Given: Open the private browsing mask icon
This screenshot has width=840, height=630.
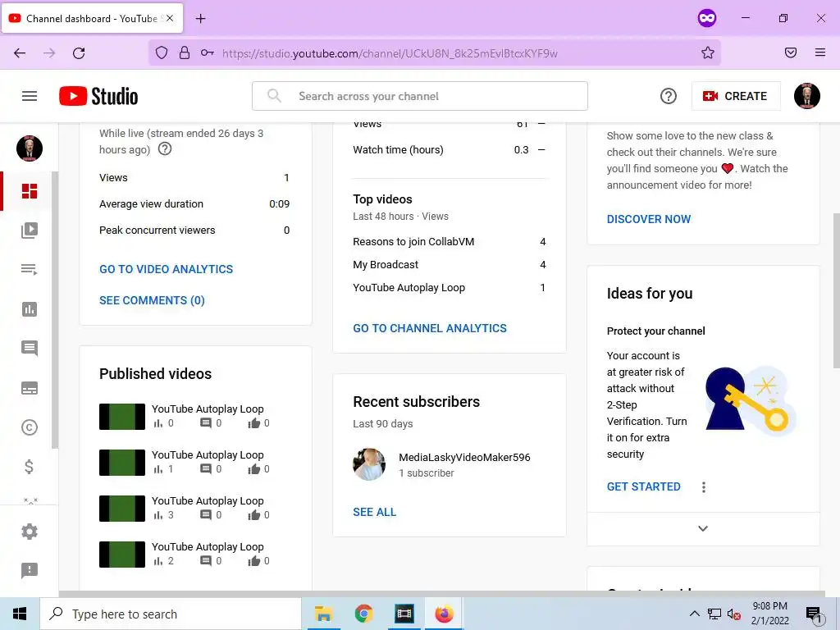Looking at the screenshot, I should [x=706, y=19].
